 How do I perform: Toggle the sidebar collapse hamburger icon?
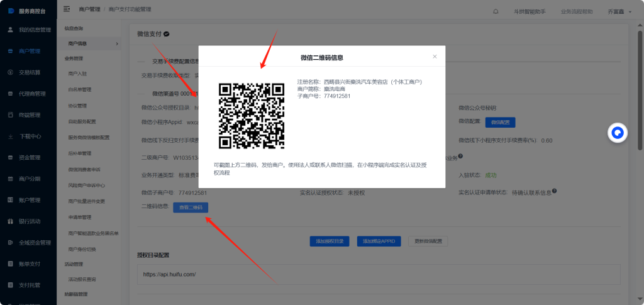tap(67, 9)
